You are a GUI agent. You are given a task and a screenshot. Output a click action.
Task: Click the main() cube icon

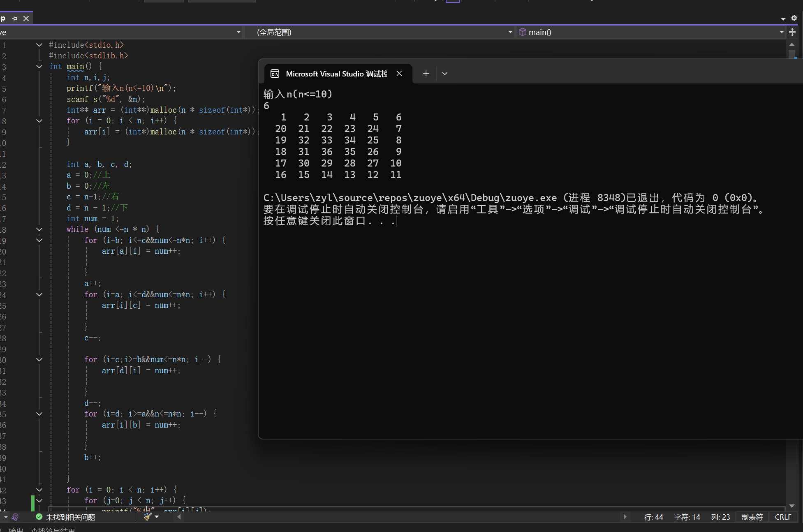pyautogui.click(x=522, y=32)
